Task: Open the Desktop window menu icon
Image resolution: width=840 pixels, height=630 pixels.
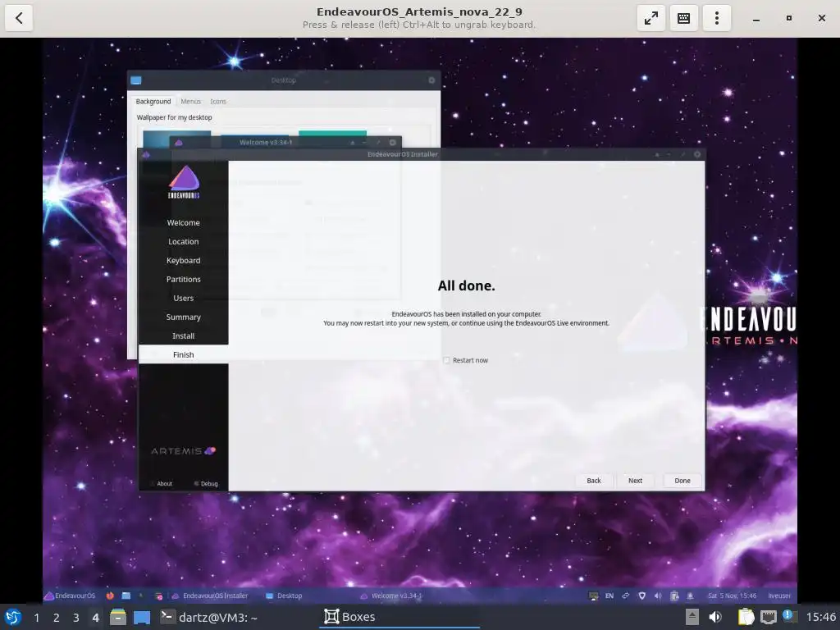Action: 136,80
